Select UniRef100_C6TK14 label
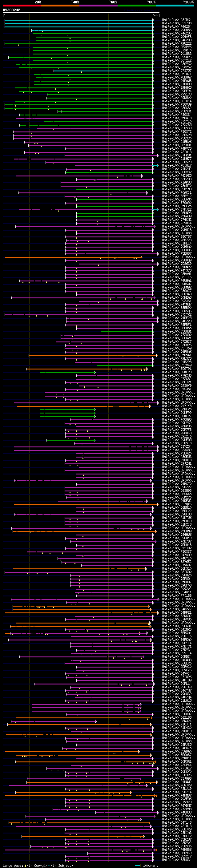197x868 pixels. [177, 101]
